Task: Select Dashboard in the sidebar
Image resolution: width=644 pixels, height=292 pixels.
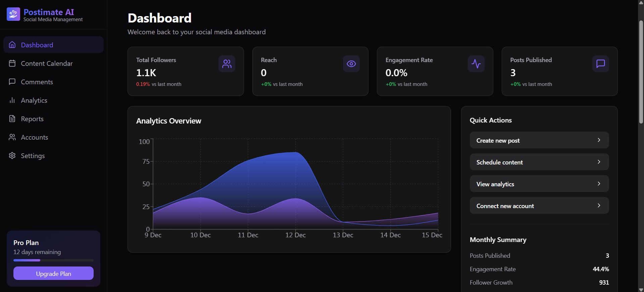Action: 37,45
